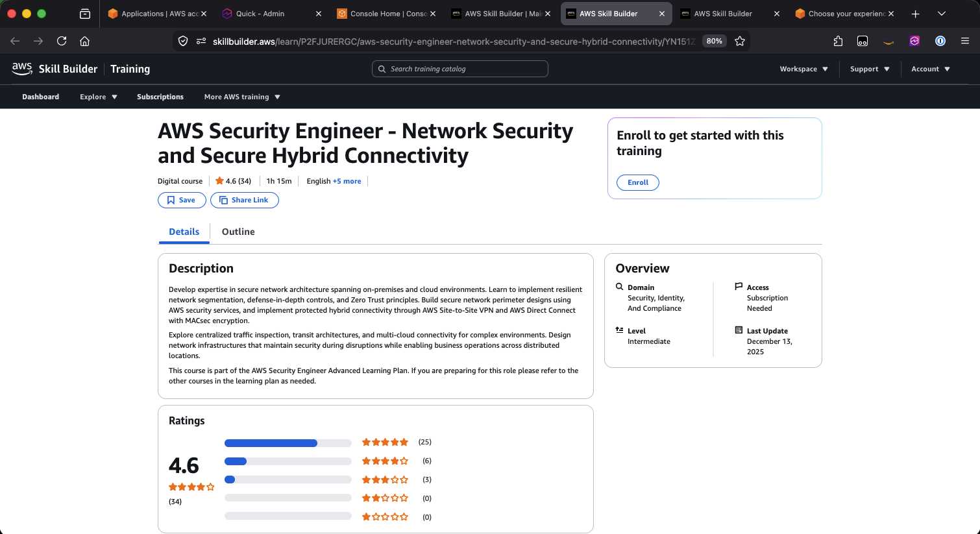Open the browser home page icon
The height and width of the screenshot is (534, 980).
pyautogui.click(x=84, y=41)
